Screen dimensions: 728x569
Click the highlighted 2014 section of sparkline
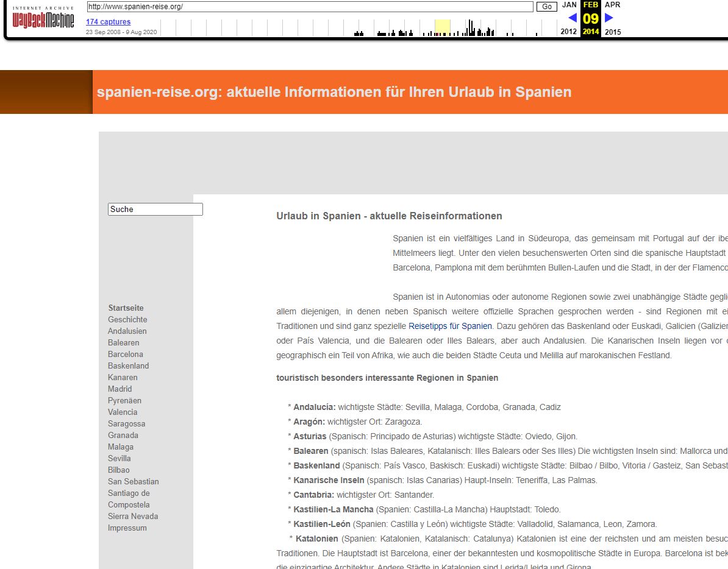click(442, 28)
